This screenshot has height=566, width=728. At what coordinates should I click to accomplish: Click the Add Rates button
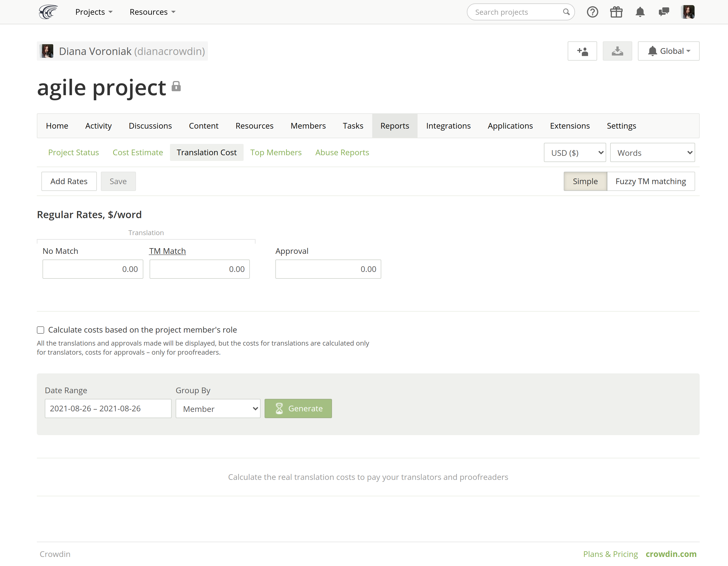(x=69, y=181)
